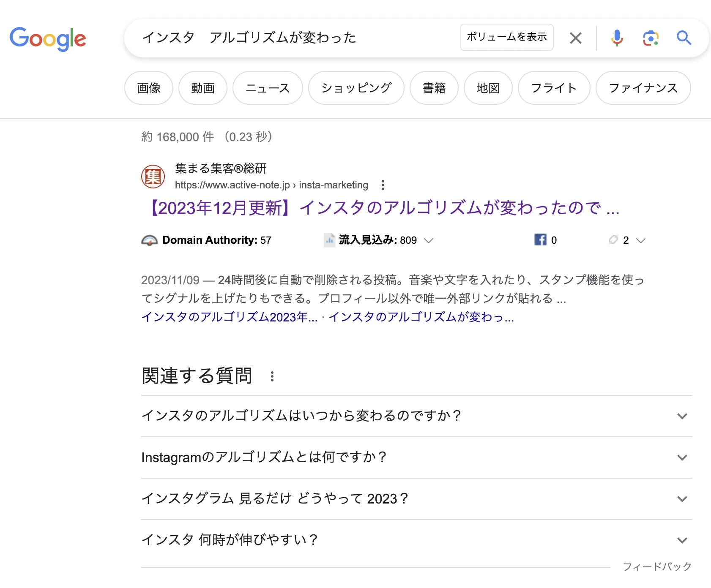The width and height of the screenshot is (711, 588).
Task: Click the magnifying glass search icon
Action: pyautogui.click(x=684, y=38)
